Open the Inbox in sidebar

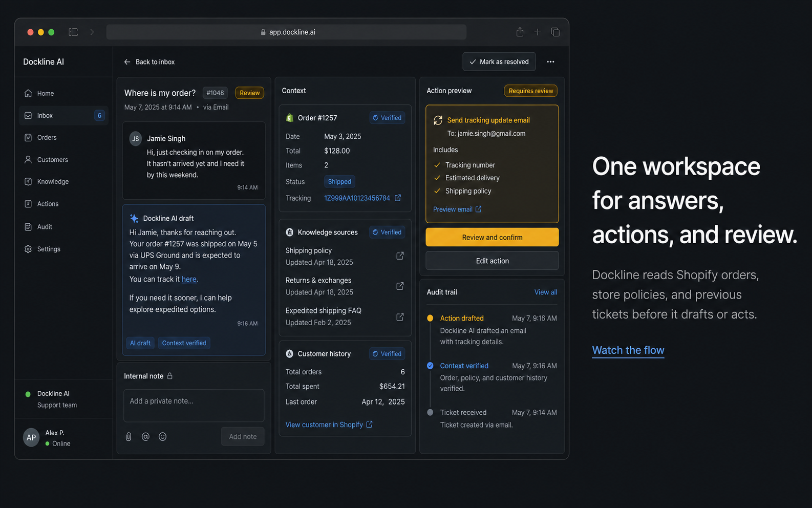(x=63, y=116)
